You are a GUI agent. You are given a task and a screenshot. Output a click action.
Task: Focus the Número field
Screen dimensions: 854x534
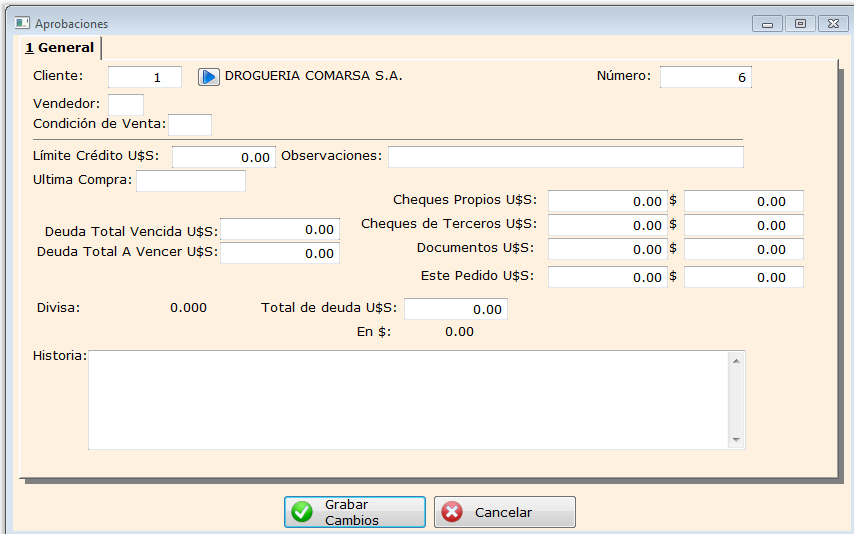pos(705,77)
